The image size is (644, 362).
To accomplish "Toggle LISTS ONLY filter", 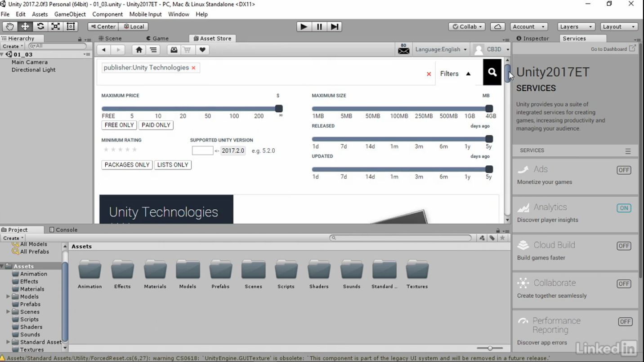I will click(173, 165).
